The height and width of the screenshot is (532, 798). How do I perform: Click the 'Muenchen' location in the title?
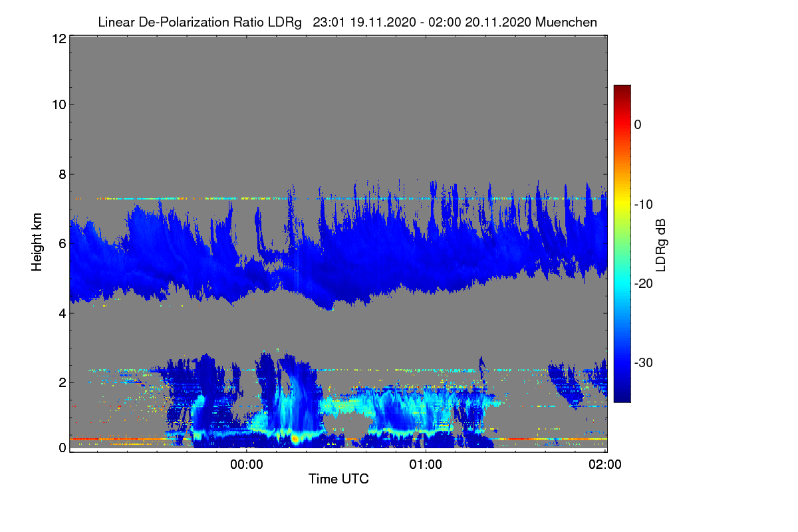coord(566,22)
